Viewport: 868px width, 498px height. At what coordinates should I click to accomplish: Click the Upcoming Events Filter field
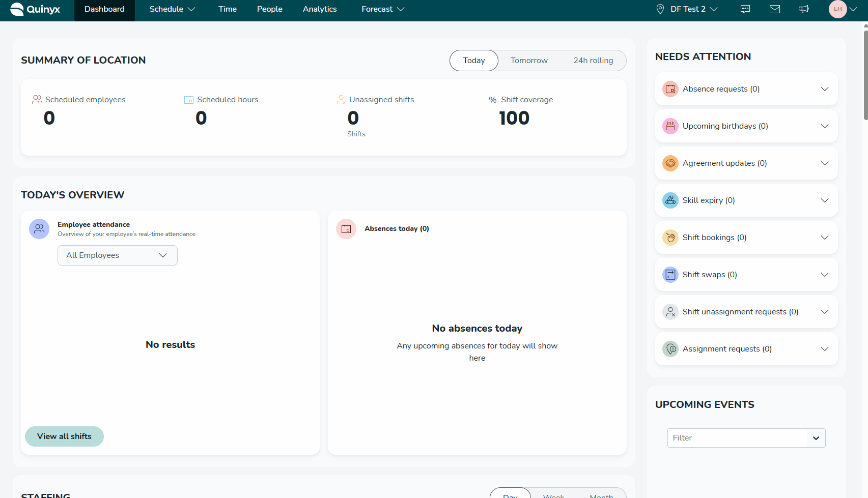pyautogui.click(x=737, y=438)
